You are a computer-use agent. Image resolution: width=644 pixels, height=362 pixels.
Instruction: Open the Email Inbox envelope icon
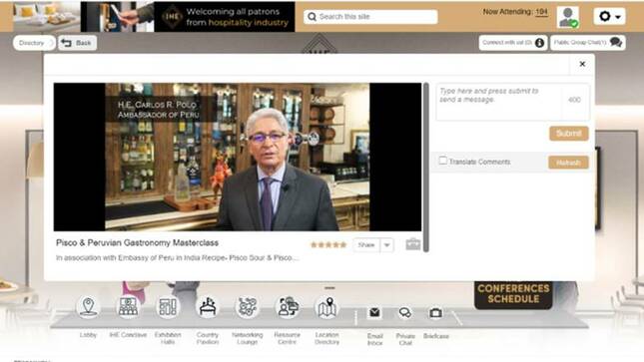374,313
